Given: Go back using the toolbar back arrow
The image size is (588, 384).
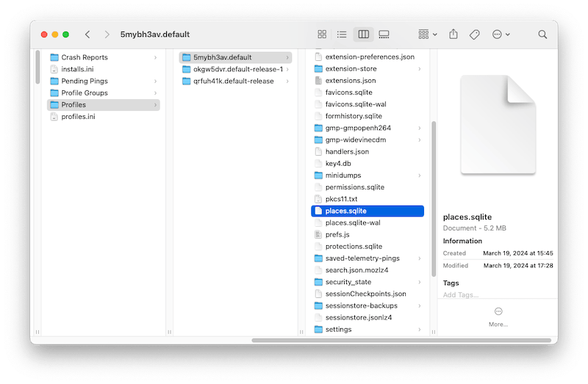Looking at the screenshot, I should [x=88, y=35].
